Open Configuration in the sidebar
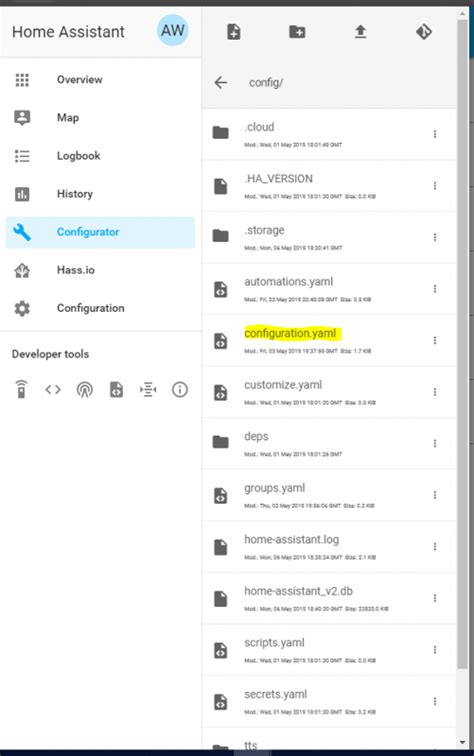 100,308
